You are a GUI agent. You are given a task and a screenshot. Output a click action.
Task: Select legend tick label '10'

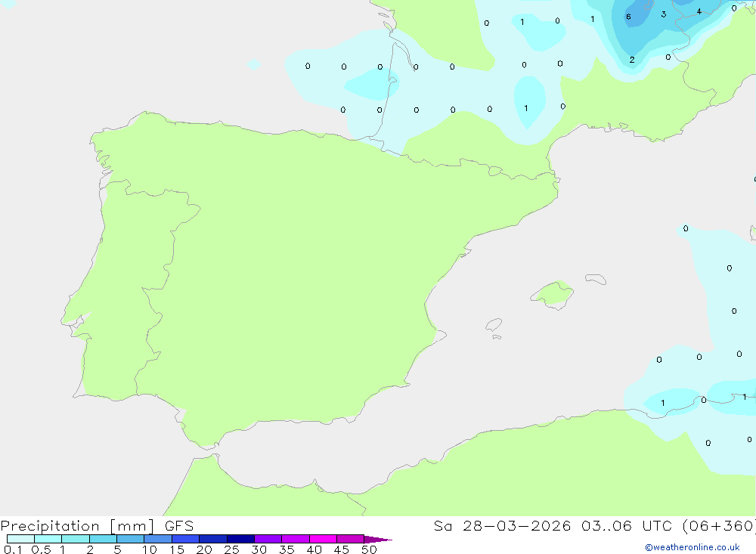[x=150, y=549]
